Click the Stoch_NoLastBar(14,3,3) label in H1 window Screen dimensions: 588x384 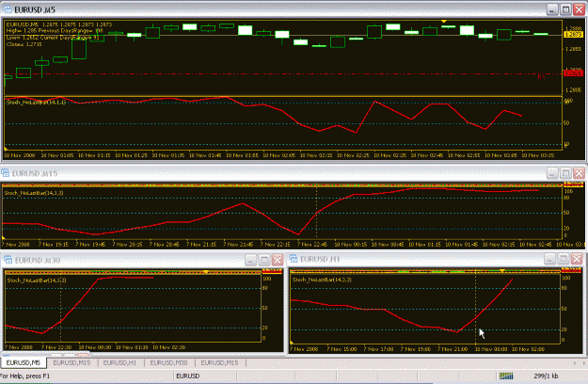point(322,280)
